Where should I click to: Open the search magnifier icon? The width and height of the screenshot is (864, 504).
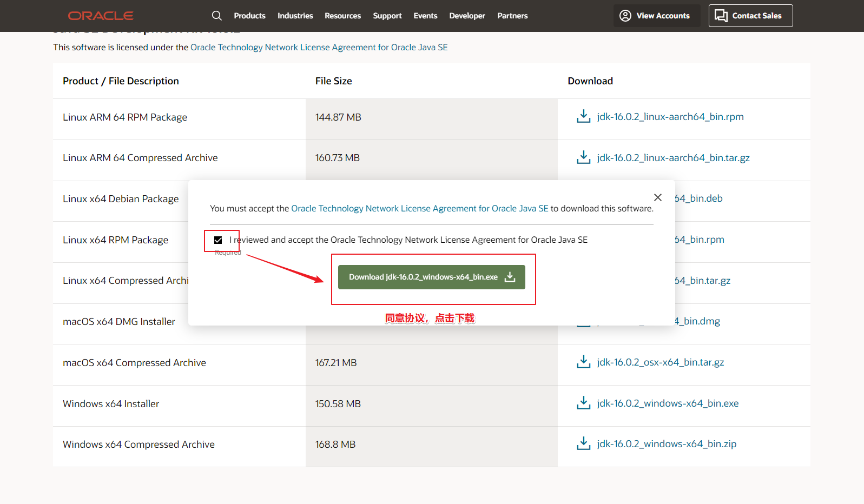point(217,16)
